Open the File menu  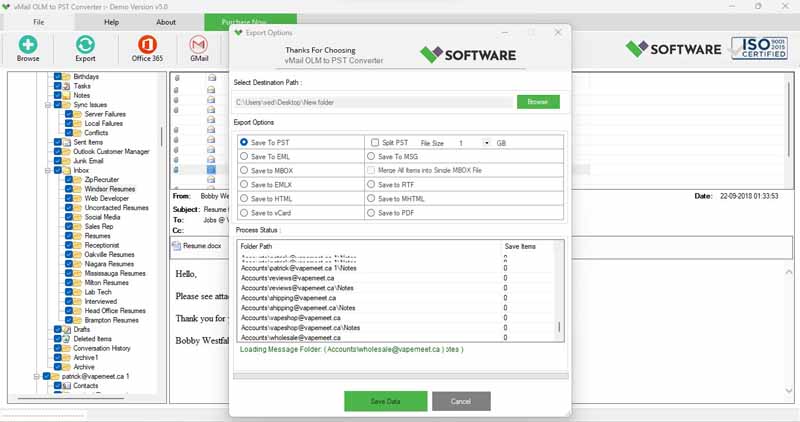[x=38, y=22]
